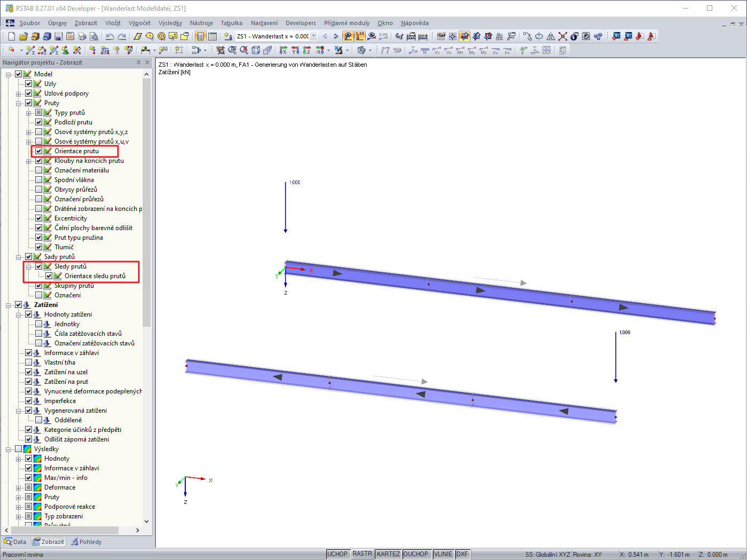Viewport: 747px width, 560px height.
Task: Check the Výsledky results checkbox
Action: tap(19, 449)
